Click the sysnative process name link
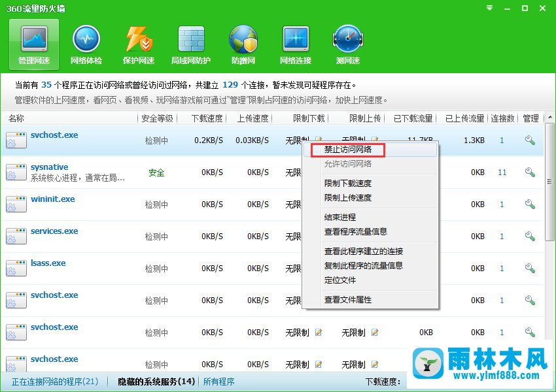The height and width of the screenshot is (392, 556). 49,167
